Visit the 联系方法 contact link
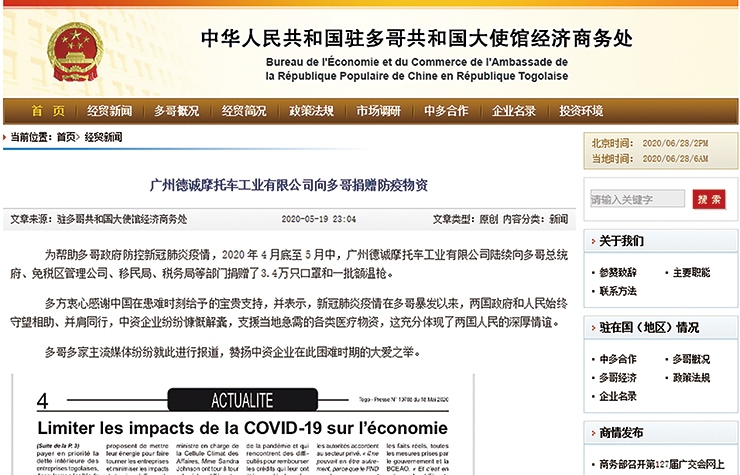Image resolution: width=740 pixels, height=475 pixels. (x=618, y=291)
